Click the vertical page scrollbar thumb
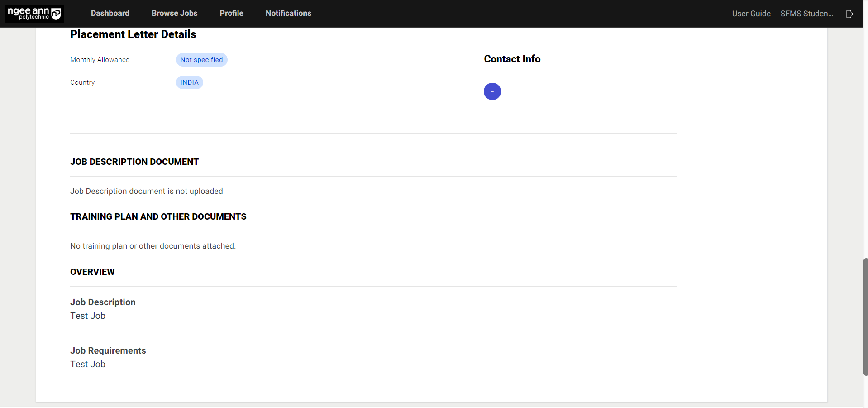This screenshot has width=868, height=408. click(865, 317)
